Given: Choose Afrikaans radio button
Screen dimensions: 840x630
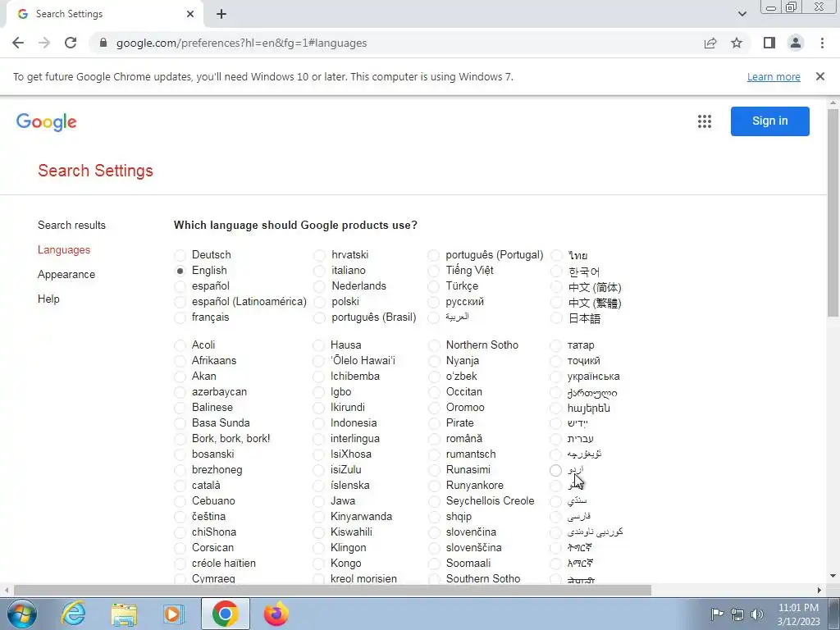Looking at the screenshot, I should coord(180,361).
